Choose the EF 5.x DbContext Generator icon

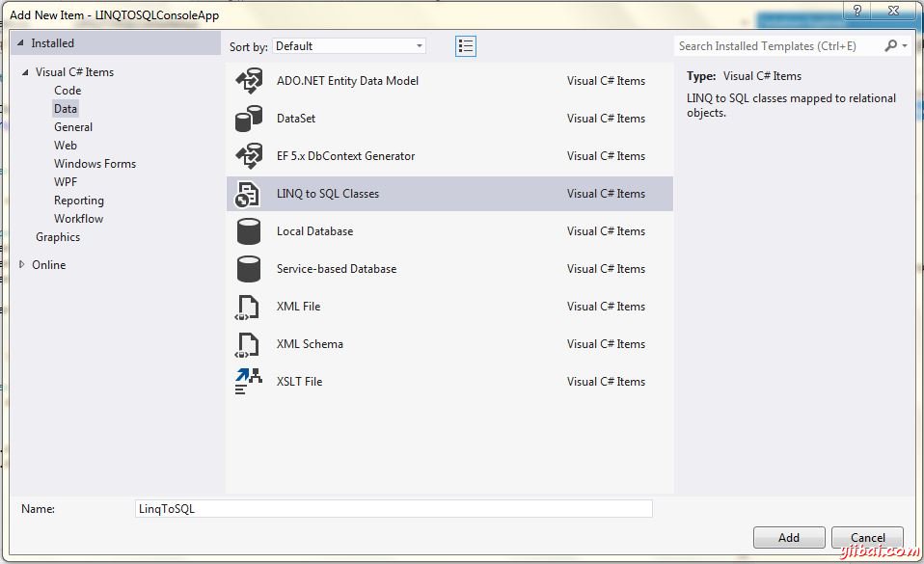point(249,157)
